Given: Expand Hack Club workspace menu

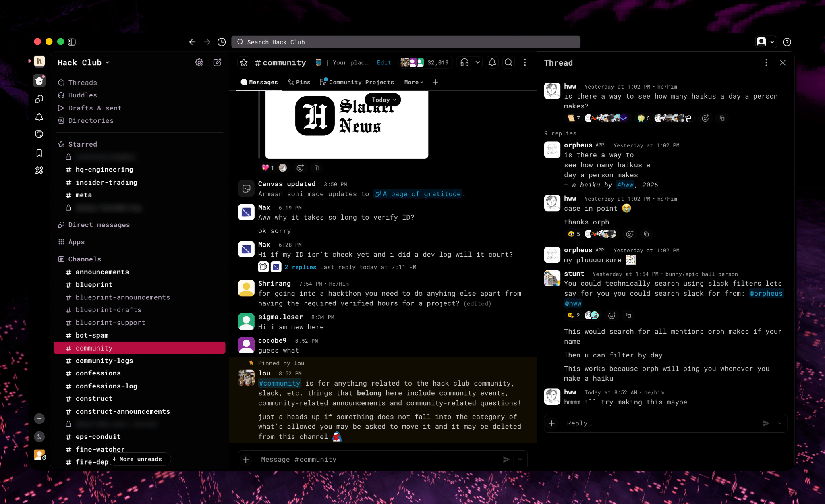Looking at the screenshot, I should tap(83, 62).
